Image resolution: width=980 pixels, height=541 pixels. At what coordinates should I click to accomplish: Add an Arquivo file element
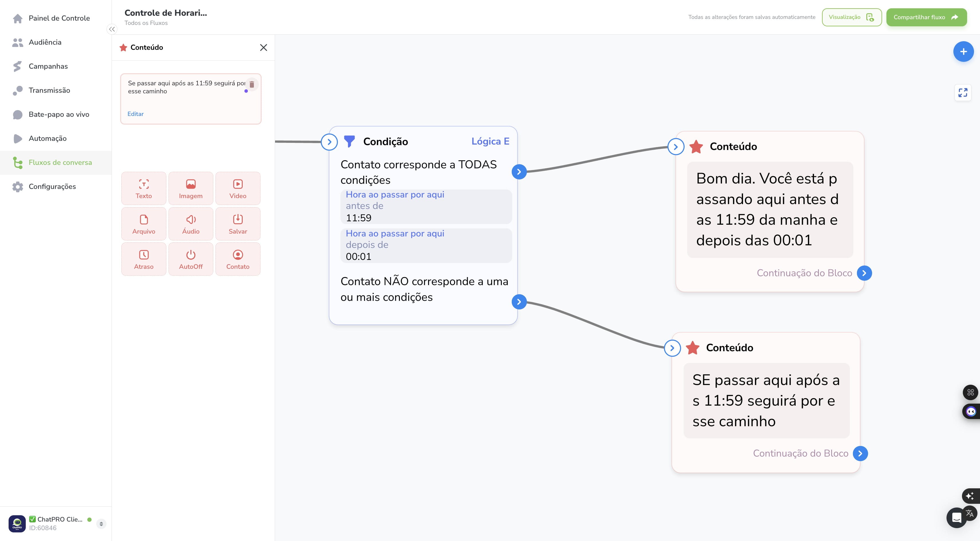tap(144, 224)
